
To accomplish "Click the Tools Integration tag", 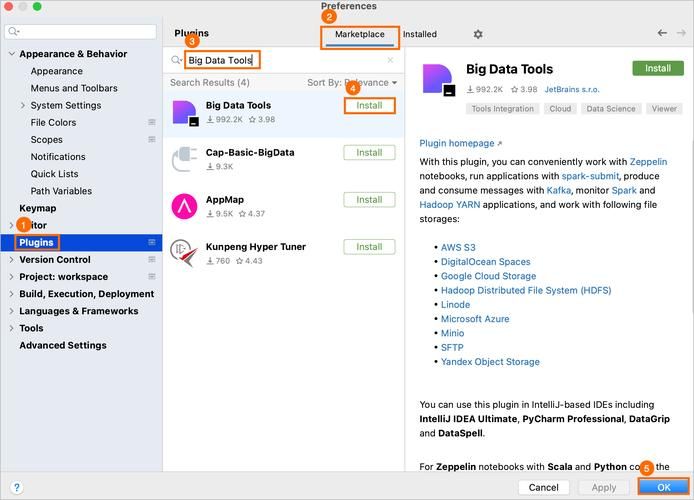I will [x=502, y=109].
